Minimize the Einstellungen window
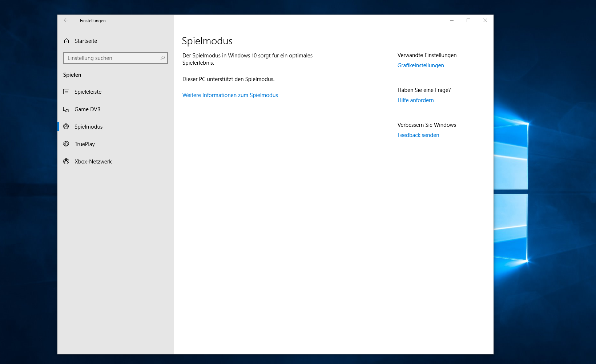This screenshot has width=596, height=364. (452, 20)
